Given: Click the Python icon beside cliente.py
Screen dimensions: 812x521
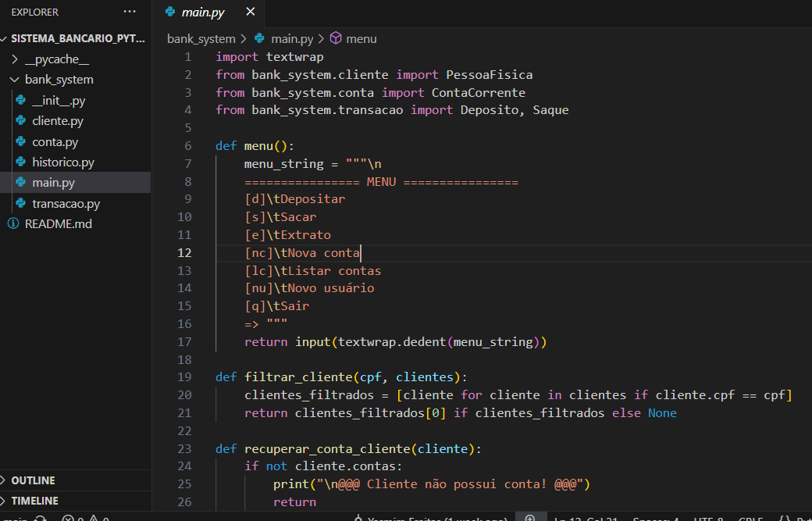Looking at the screenshot, I should pos(20,121).
